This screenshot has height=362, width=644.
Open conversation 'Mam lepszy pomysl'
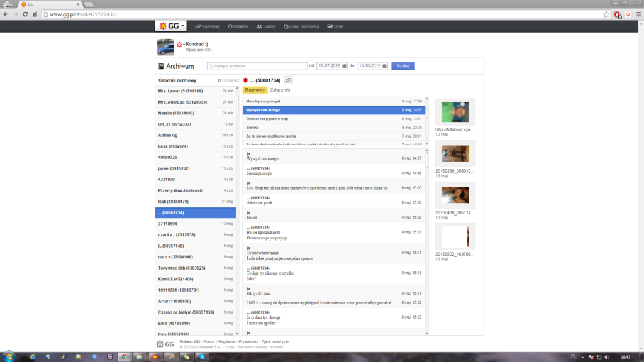[333, 101]
